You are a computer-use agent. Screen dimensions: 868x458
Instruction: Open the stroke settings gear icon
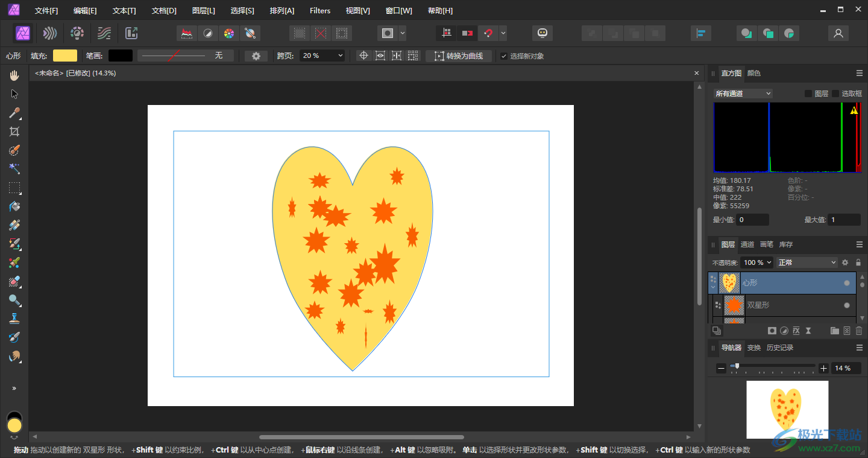(x=256, y=56)
